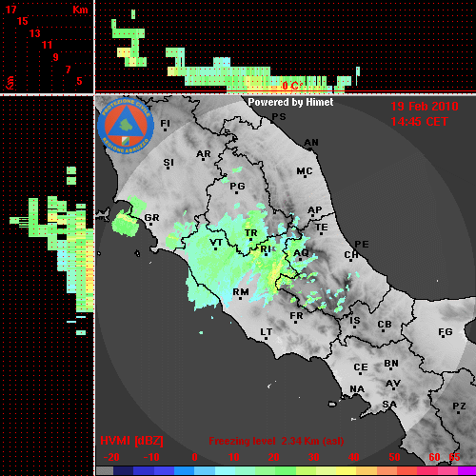
Task: Click the 17 altitude label
Action: click(x=11, y=10)
